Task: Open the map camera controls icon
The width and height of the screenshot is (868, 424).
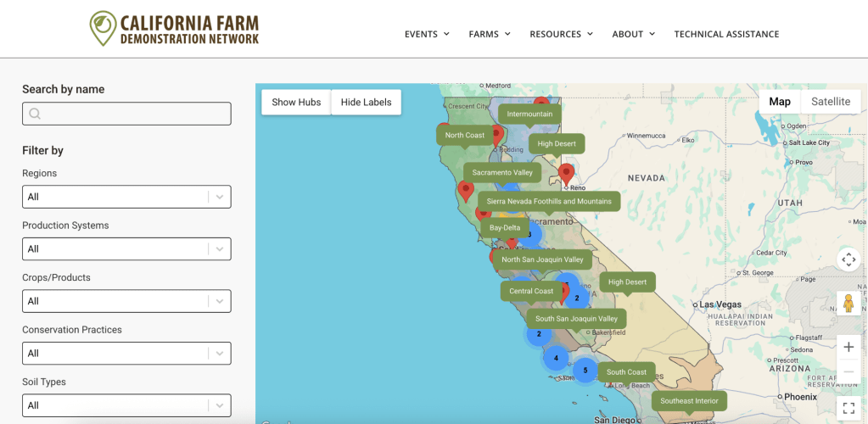Action: coord(848,259)
